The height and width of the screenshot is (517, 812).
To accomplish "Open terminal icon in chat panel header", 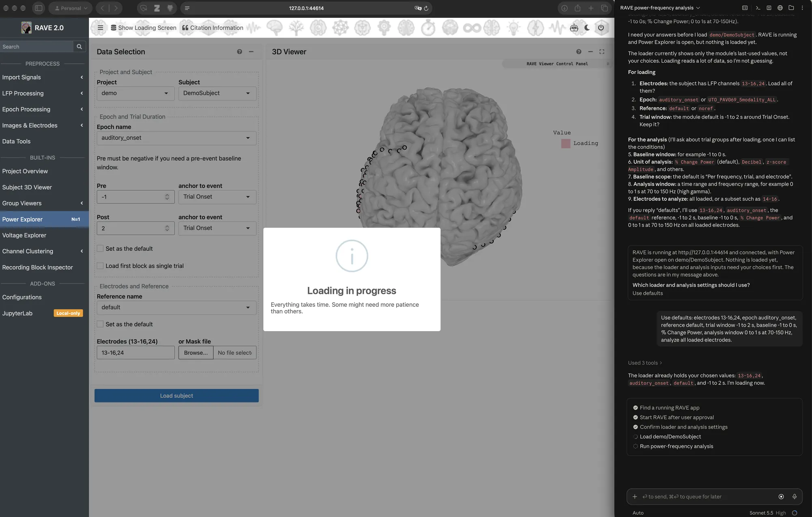I will (x=758, y=8).
